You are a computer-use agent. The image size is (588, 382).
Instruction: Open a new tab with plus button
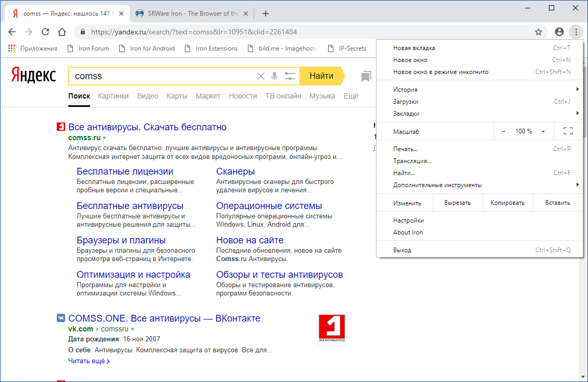tap(266, 14)
